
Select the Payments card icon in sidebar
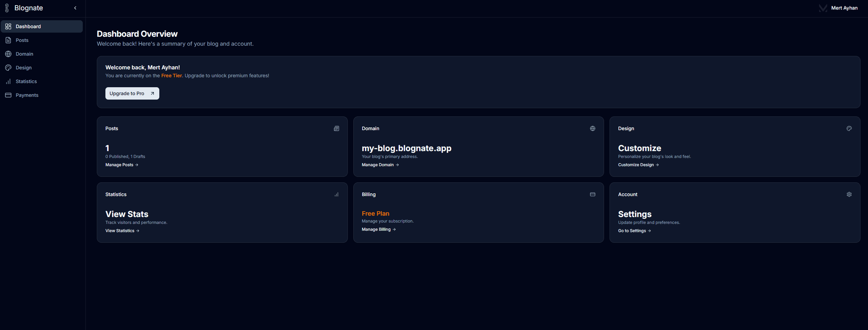8,95
